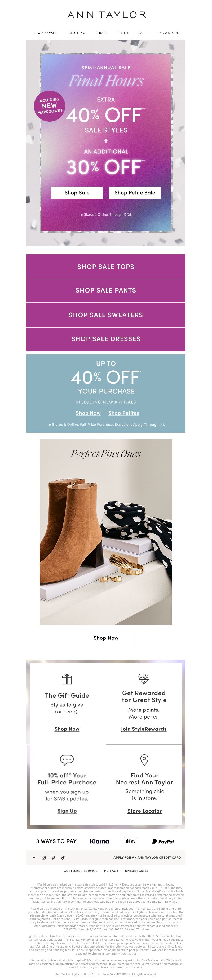212x980 pixels.
Task: Open Shop Sale Dresses banner
Action: click(x=106, y=339)
